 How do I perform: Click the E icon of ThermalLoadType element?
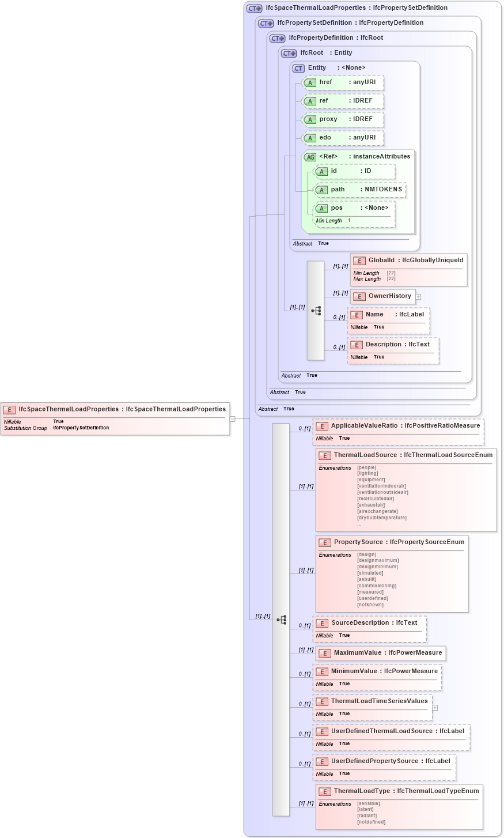[324, 791]
